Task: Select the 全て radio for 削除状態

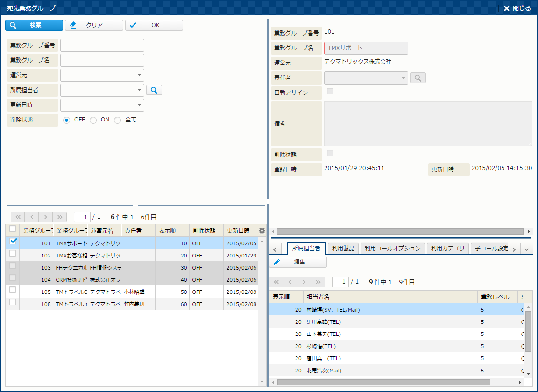Action: 118,120
